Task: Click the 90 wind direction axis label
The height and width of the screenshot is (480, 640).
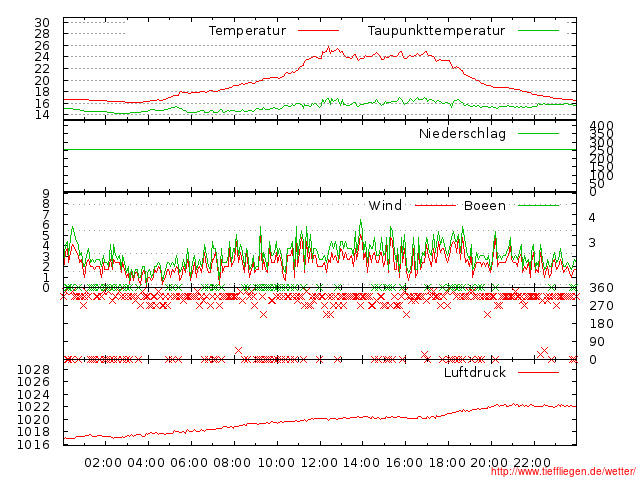Action: click(x=597, y=342)
